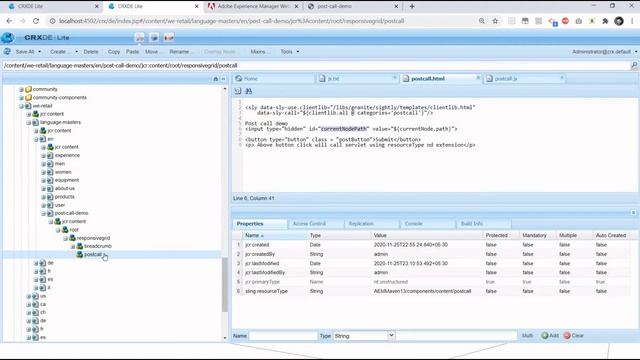The width and height of the screenshot is (640, 360).
Task: Click the editor find binoculars icon
Action: [249, 91]
